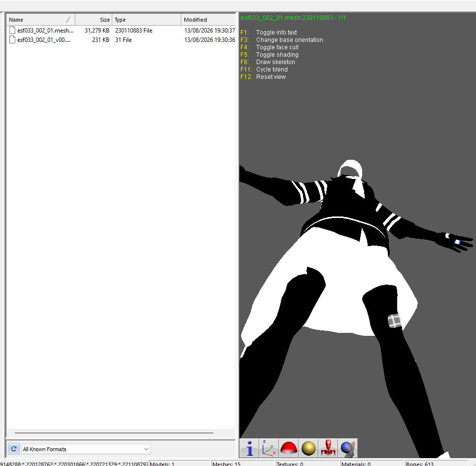Sort files by the Modified column header
This screenshot has width=476, height=466.
[208, 20]
